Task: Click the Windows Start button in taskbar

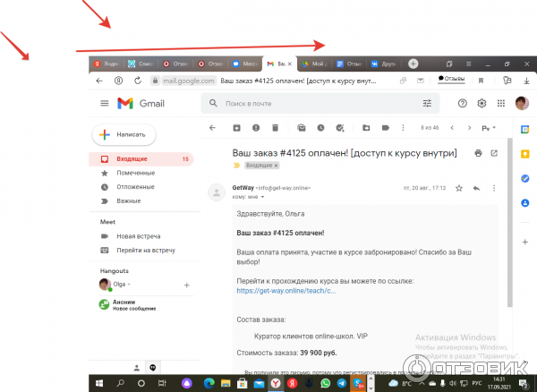Action: coord(98,383)
